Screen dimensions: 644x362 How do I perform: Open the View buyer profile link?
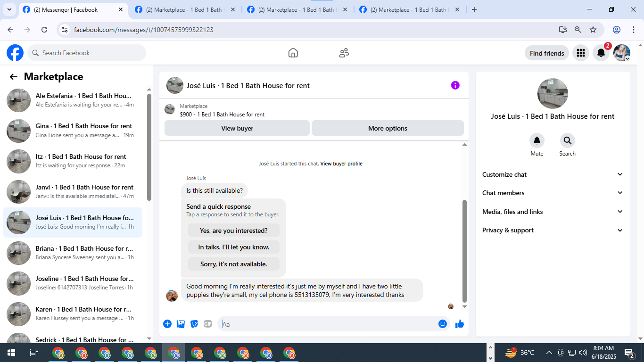[x=341, y=164]
